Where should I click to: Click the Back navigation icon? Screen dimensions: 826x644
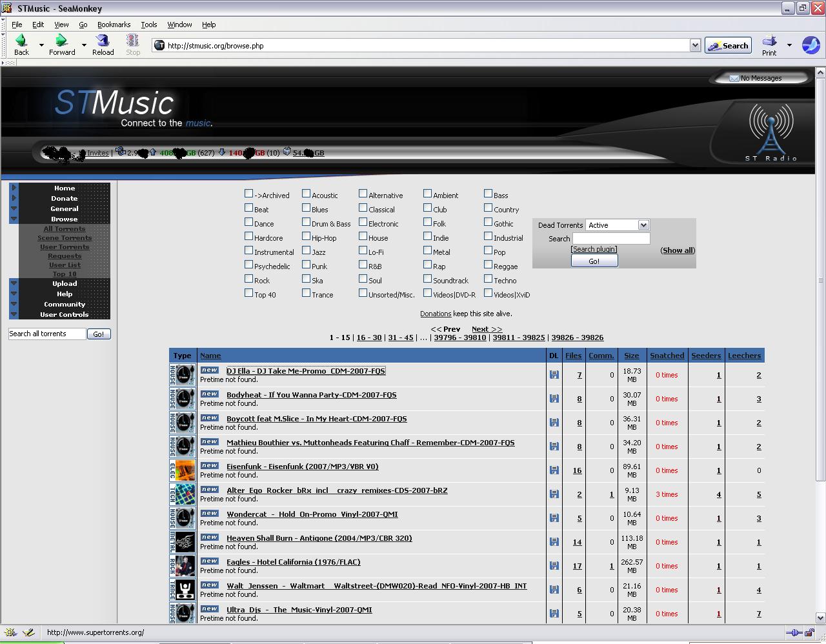tap(21, 41)
